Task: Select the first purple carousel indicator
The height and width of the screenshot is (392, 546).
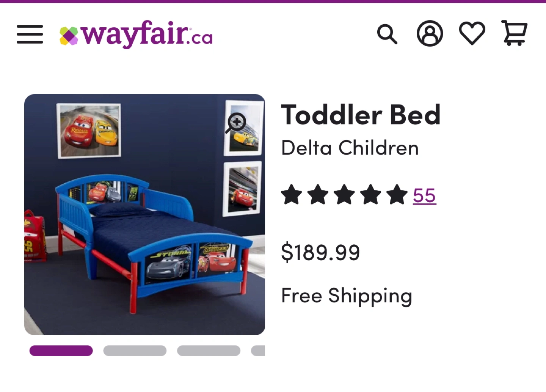Action: 61,351
